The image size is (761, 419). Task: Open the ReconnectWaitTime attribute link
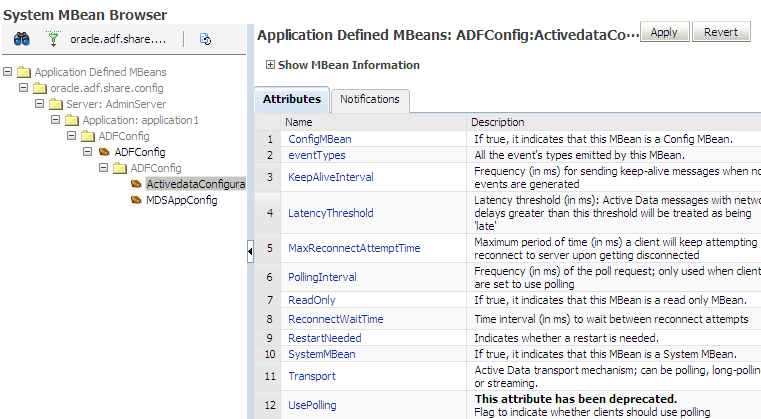tap(336, 319)
